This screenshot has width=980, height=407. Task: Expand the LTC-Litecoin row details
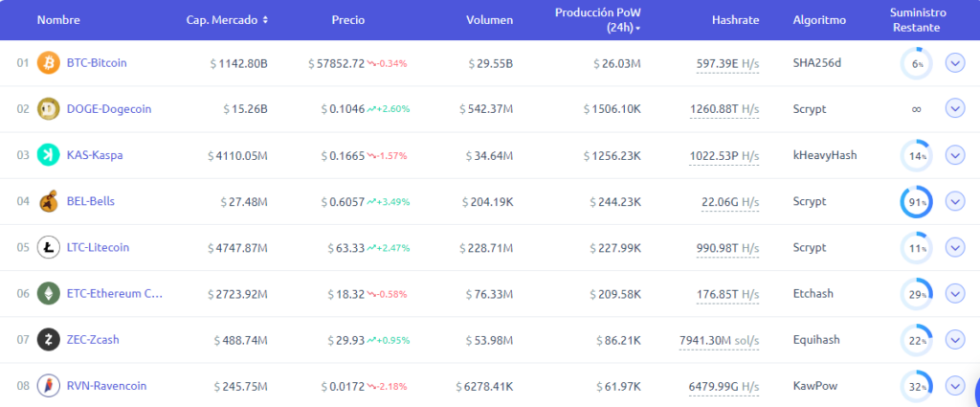point(955,248)
